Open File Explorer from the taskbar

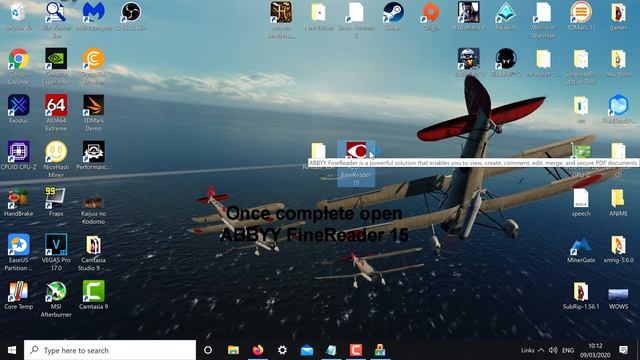[233, 350]
